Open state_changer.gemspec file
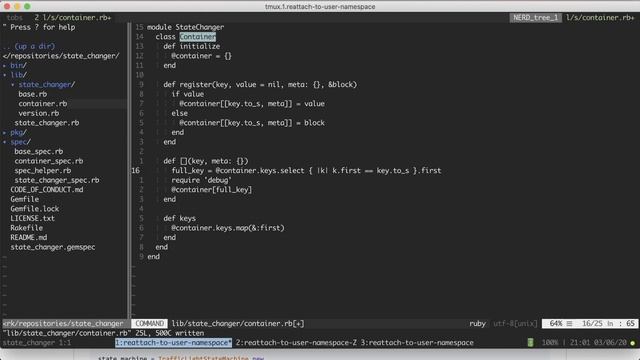The width and height of the screenshot is (640, 360). [53, 247]
